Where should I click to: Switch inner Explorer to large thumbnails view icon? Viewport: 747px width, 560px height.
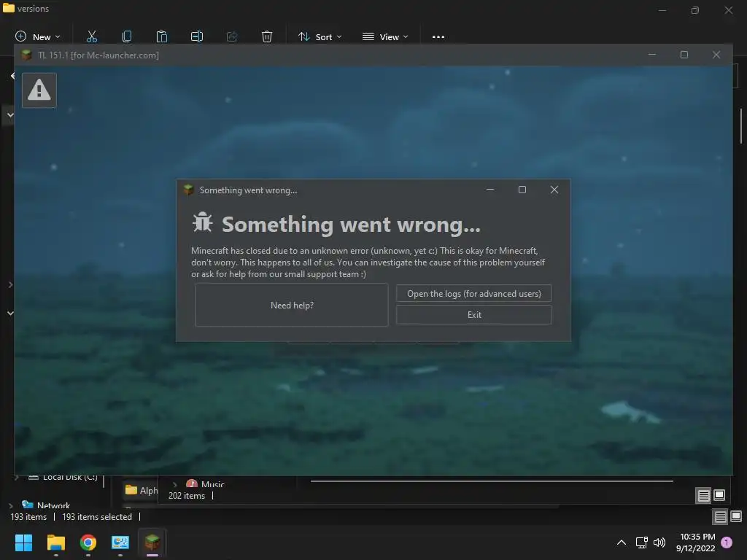pos(719,495)
